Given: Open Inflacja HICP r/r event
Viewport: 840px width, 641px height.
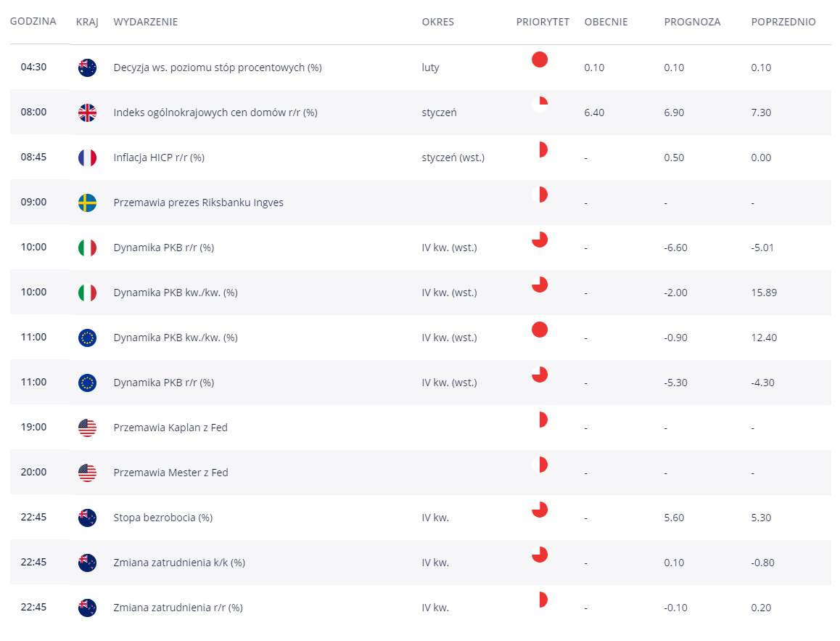Looking at the screenshot, I should [159, 158].
